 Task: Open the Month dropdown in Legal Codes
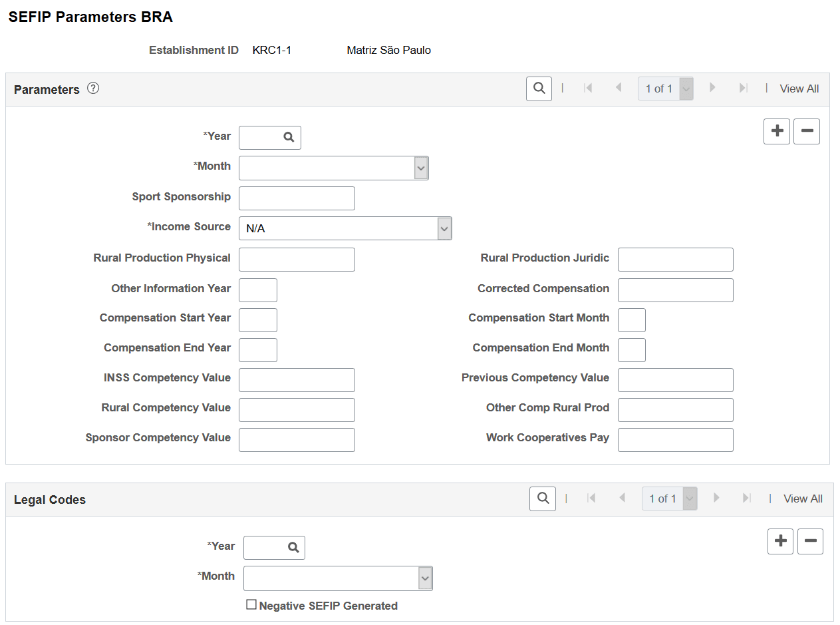coord(425,578)
